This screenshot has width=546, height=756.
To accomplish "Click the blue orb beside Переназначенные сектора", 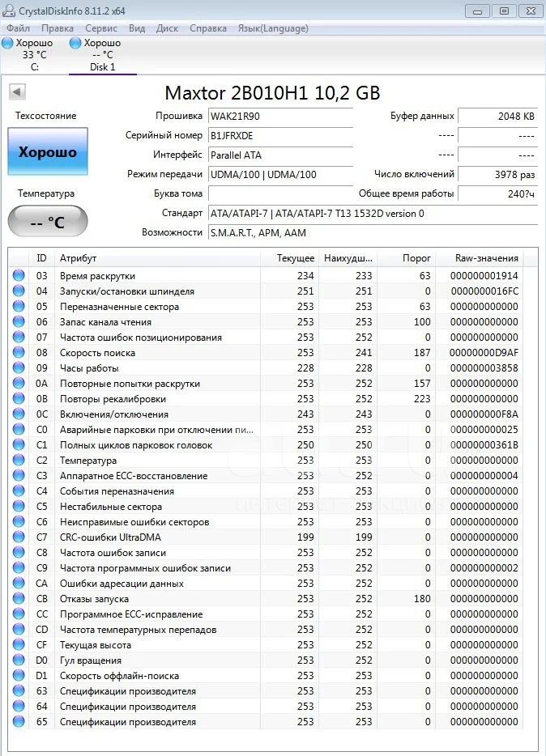I will (x=19, y=307).
